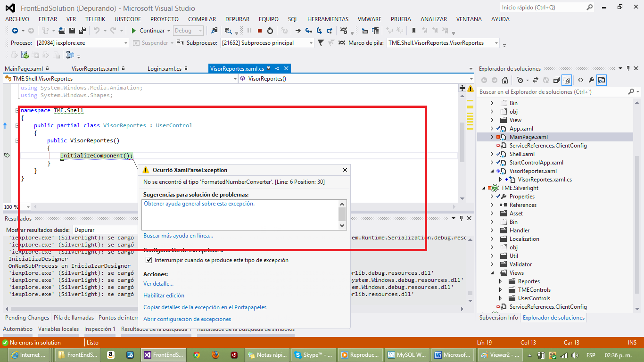Open the 100 % zoom dropdown

click(28, 207)
